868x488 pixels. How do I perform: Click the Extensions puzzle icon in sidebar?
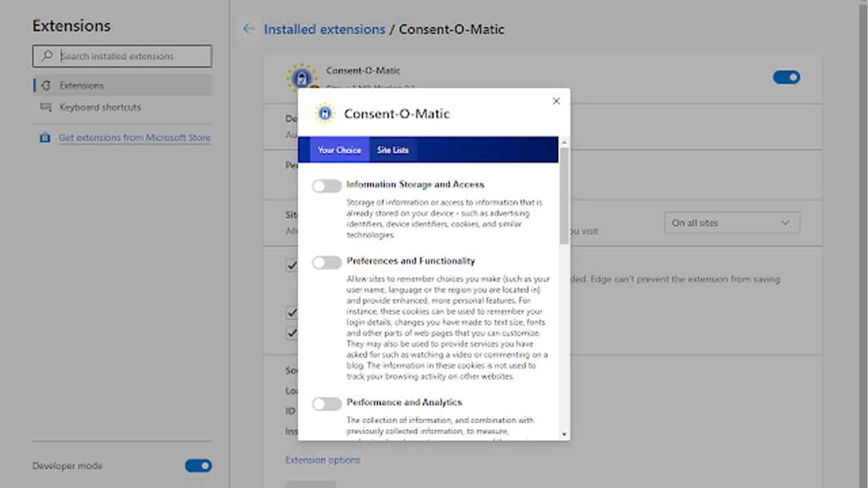[45, 85]
